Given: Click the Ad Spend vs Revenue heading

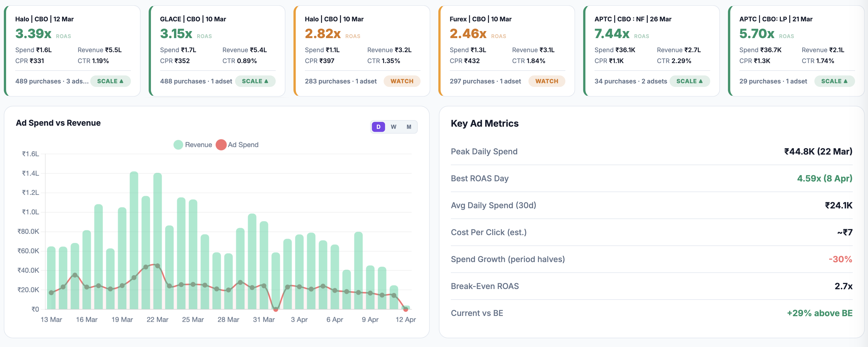Looking at the screenshot, I should point(58,123).
